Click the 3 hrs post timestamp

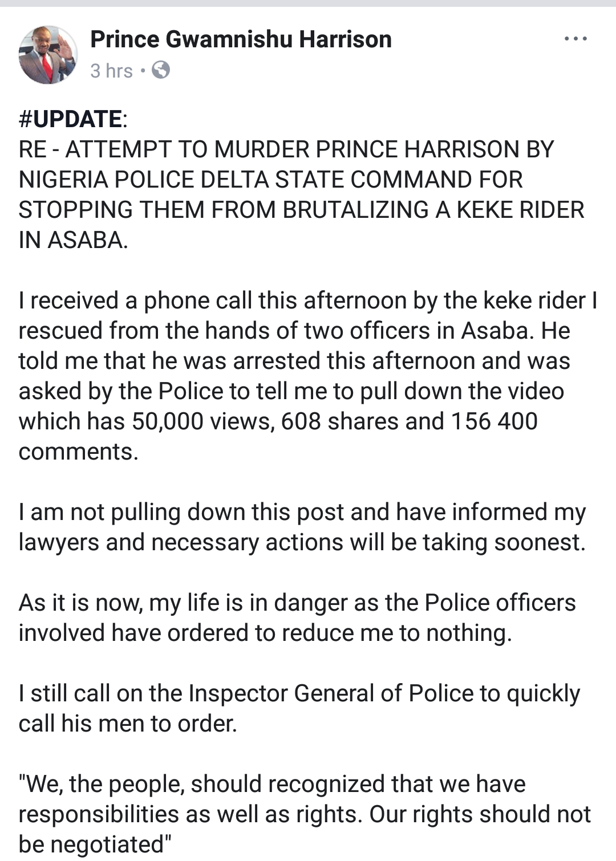[x=111, y=71]
